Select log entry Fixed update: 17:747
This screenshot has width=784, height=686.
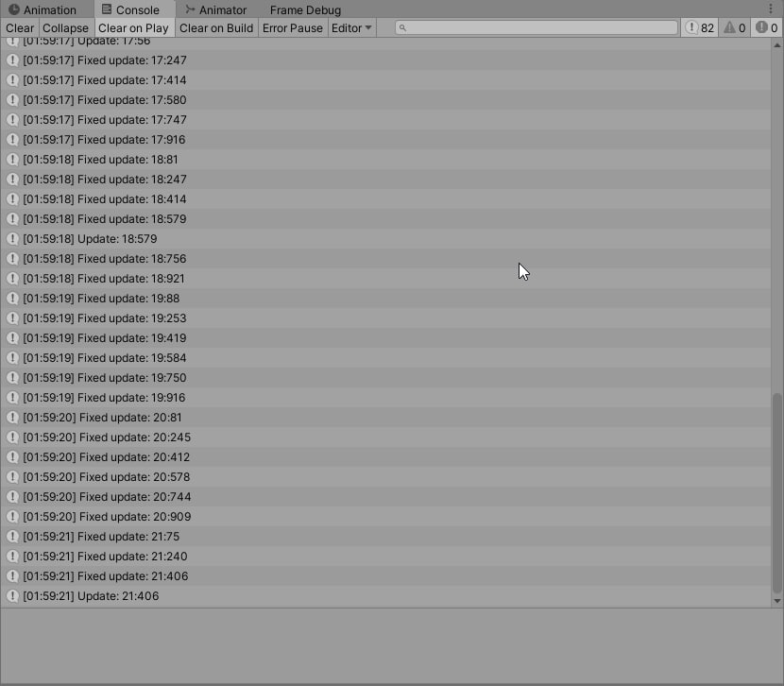pos(385,119)
